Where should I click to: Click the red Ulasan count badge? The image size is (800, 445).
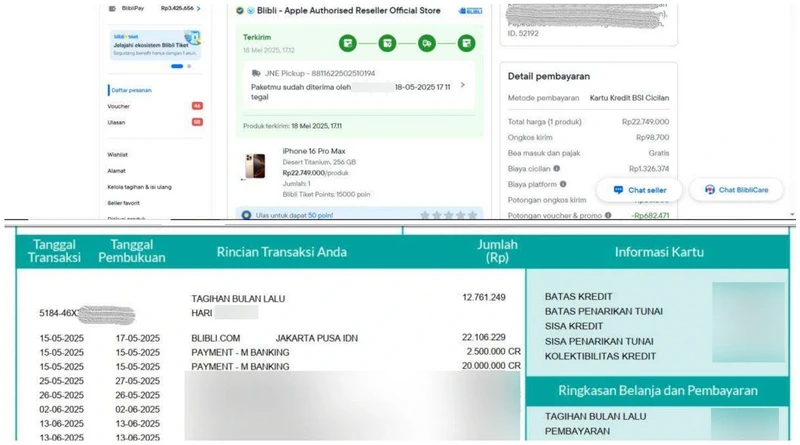pyautogui.click(x=197, y=122)
